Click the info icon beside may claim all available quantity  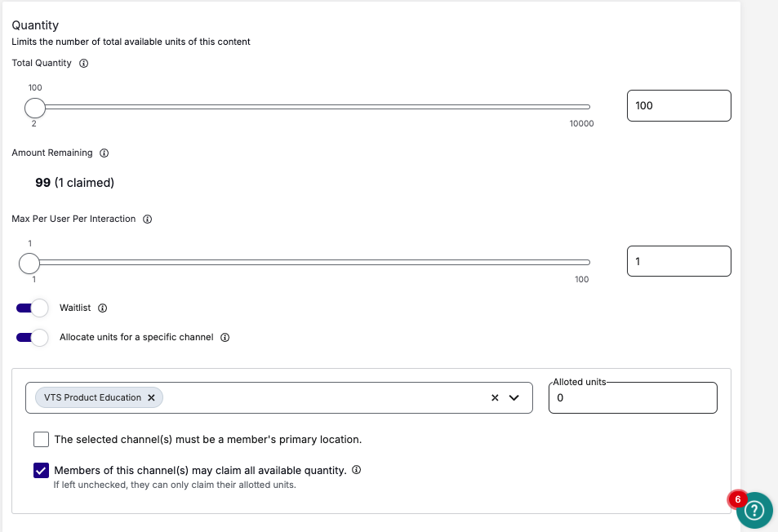point(356,470)
